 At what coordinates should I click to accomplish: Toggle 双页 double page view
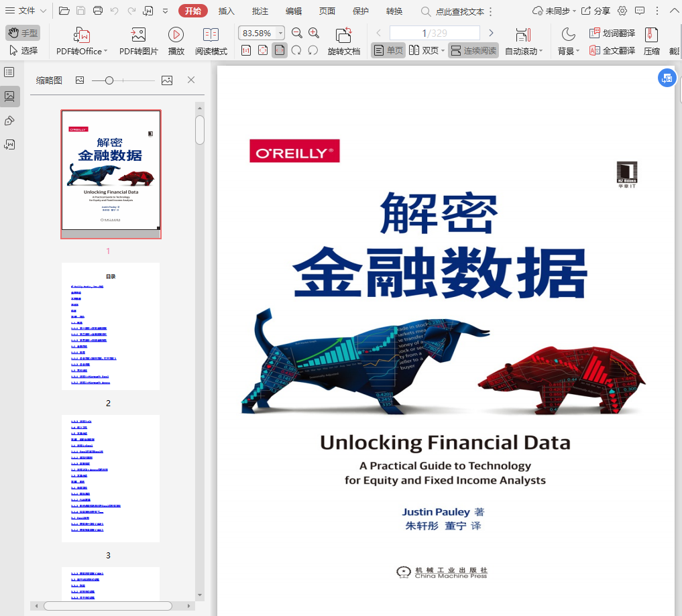tap(427, 50)
